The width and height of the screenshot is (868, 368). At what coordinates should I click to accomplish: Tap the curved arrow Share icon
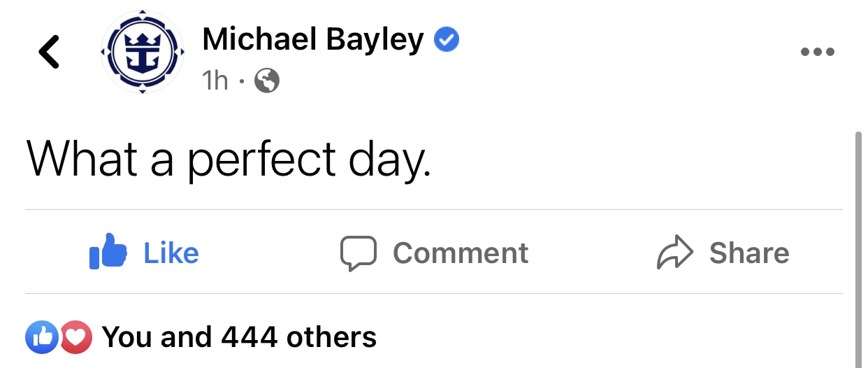pos(675,253)
